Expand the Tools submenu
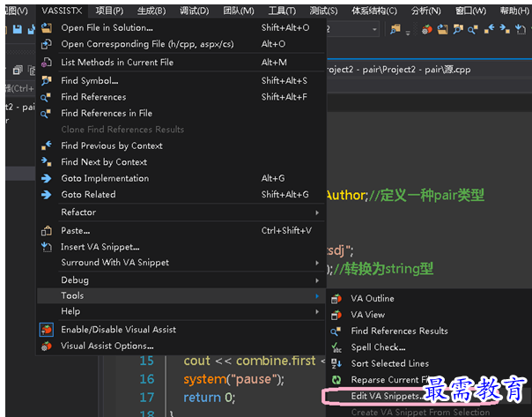This screenshot has width=532, height=417. (181, 295)
